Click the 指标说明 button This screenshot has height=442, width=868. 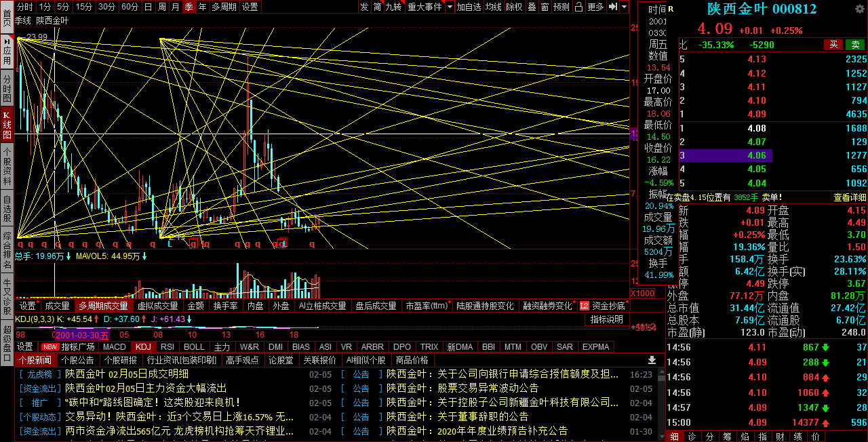606,319
